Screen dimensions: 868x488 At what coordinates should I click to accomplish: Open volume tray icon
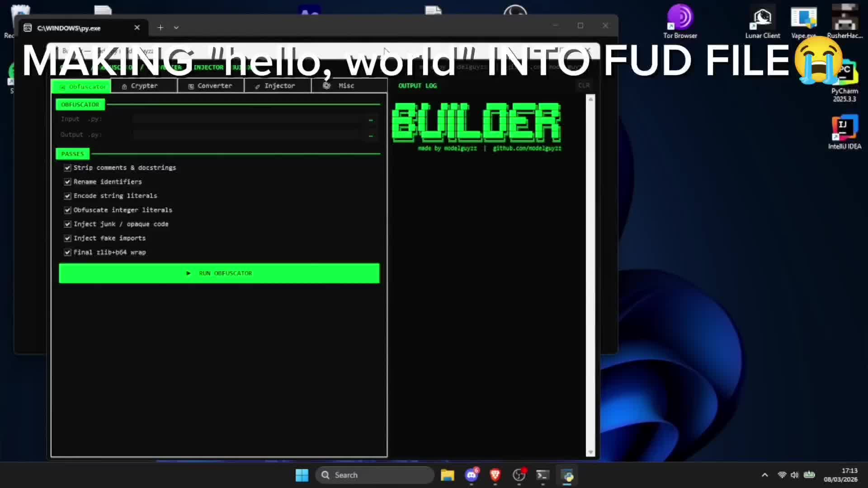[x=795, y=475]
